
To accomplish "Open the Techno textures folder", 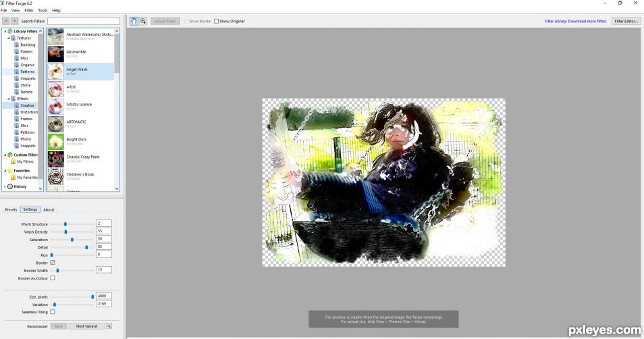I will (x=24, y=92).
